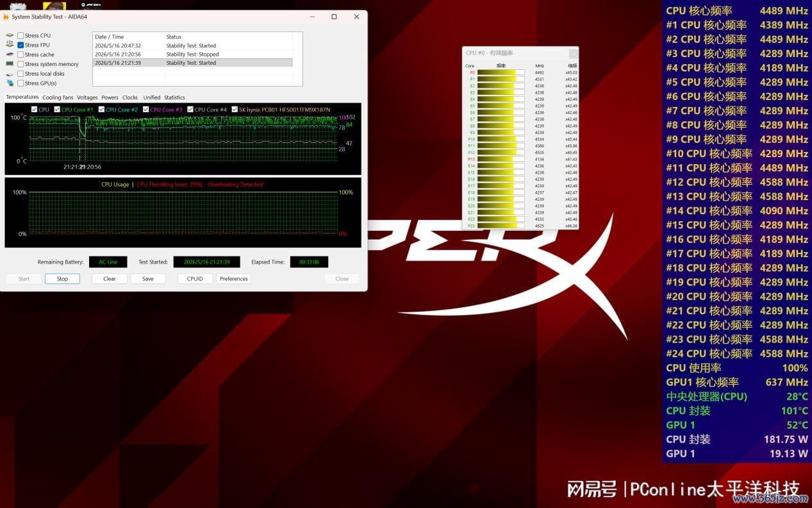Viewport: 812px width, 508px height.
Task: Open the Voltages tab
Action: point(87,97)
